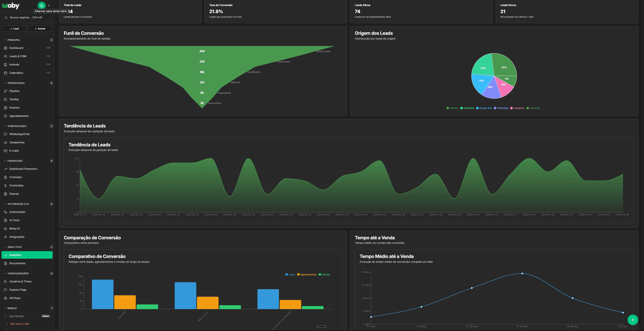Toggle the Leads legend in Comparativo de Conversão
The height and width of the screenshot is (331, 644).
tap(290, 274)
